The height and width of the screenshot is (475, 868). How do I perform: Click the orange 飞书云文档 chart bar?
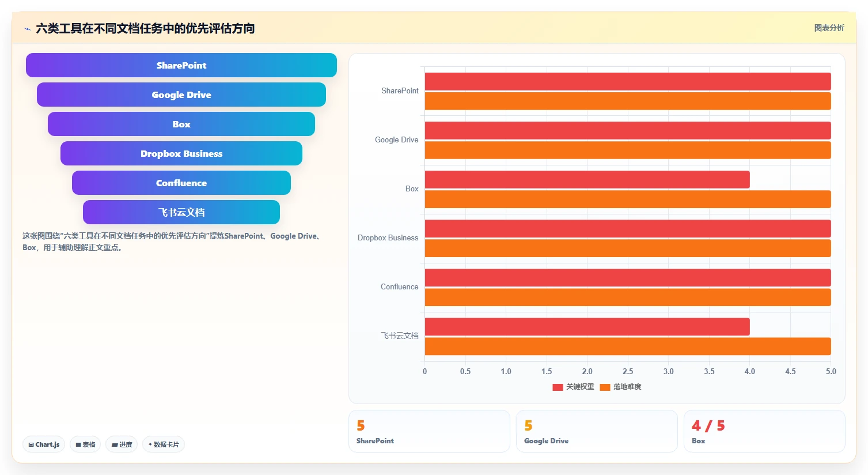pos(628,346)
